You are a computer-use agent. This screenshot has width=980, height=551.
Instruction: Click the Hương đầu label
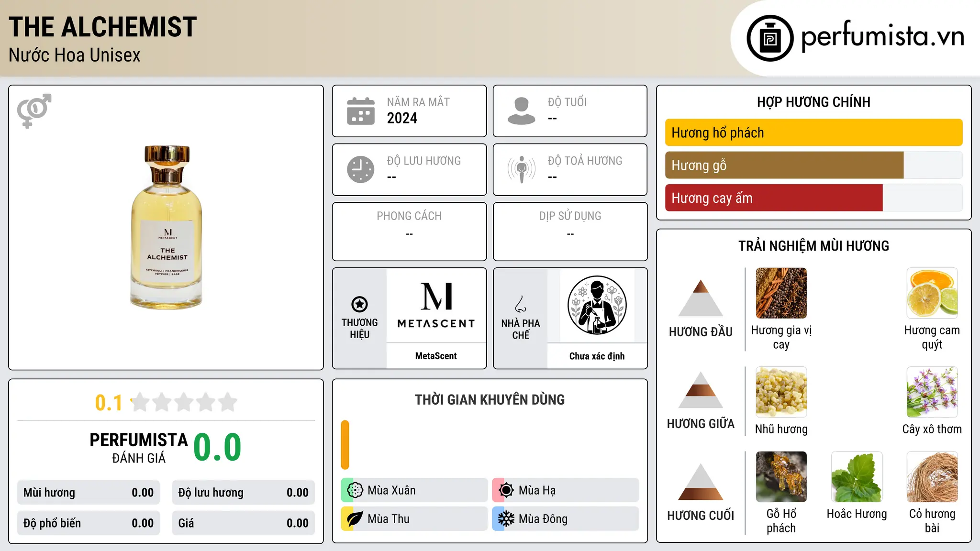coord(701,332)
